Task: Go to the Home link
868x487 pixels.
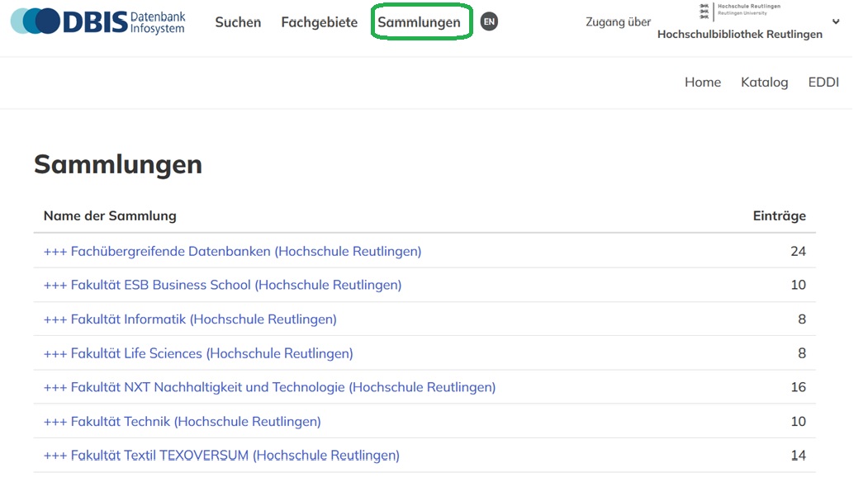Action: click(702, 82)
